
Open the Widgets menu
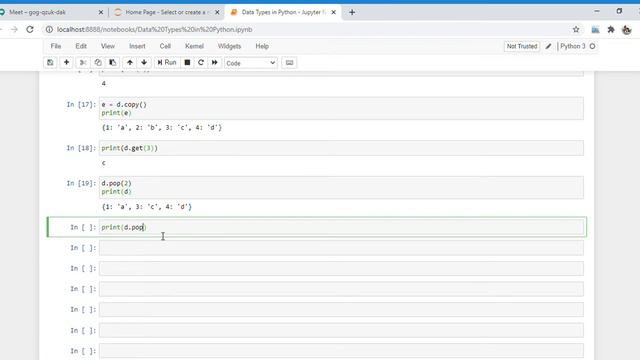[x=229, y=46]
